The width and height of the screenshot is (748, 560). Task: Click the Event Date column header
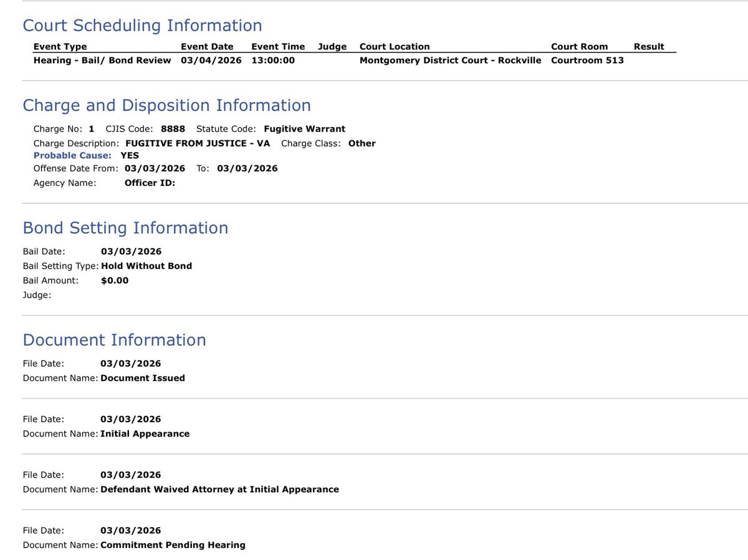point(207,47)
